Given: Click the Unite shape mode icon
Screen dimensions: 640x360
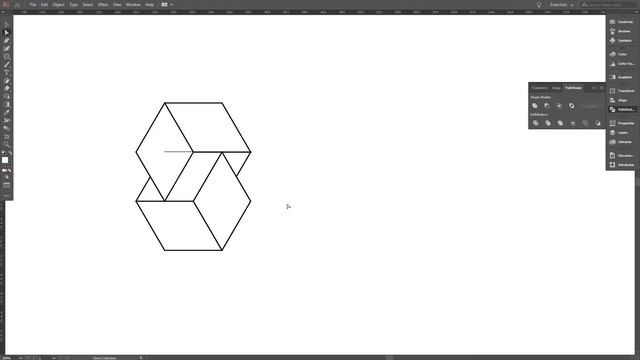Looking at the screenshot, I should coord(535,106).
